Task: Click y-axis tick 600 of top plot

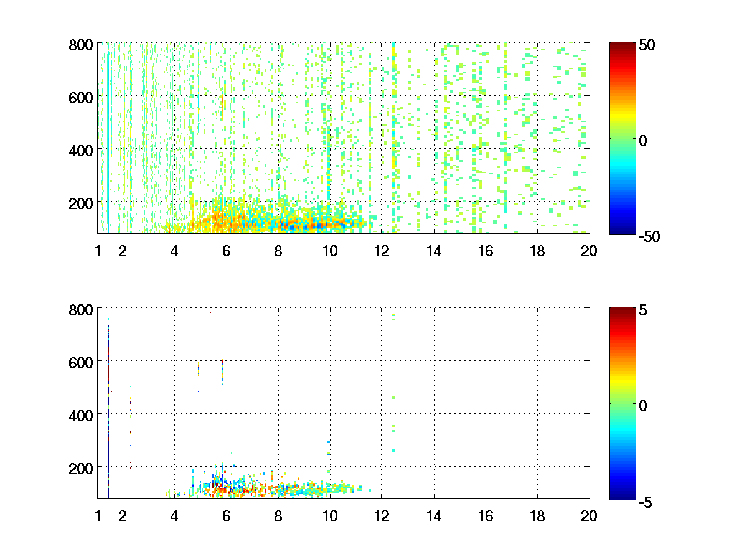Action: point(81,97)
